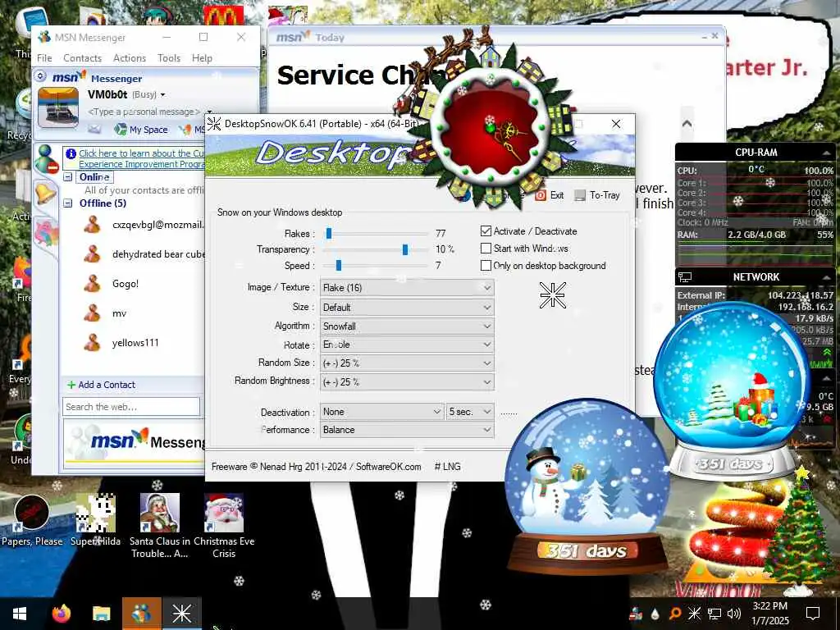Click the personal message field in MSN Messenger

click(x=144, y=112)
